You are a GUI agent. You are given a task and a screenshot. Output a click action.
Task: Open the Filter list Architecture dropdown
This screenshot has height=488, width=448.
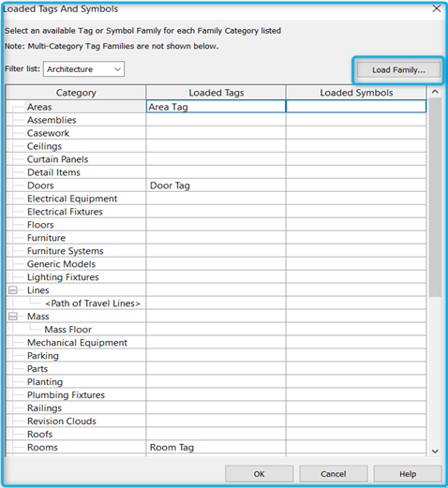pos(83,69)
